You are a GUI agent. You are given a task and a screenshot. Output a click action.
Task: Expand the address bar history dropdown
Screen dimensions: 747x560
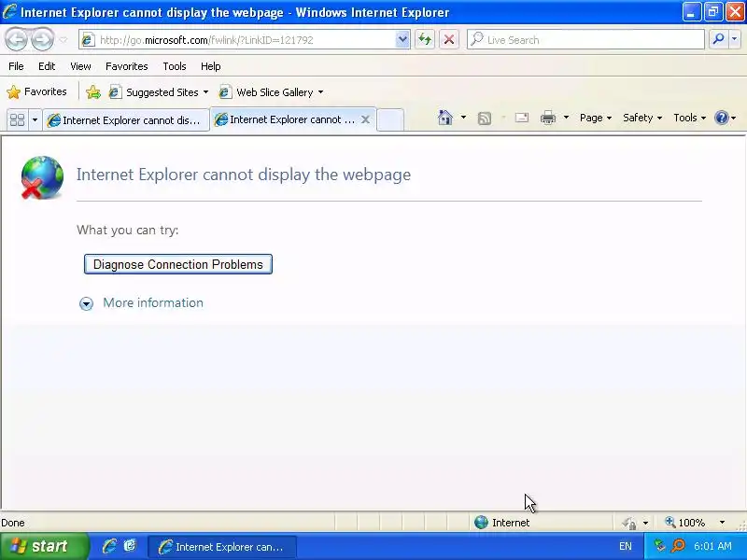402,40
